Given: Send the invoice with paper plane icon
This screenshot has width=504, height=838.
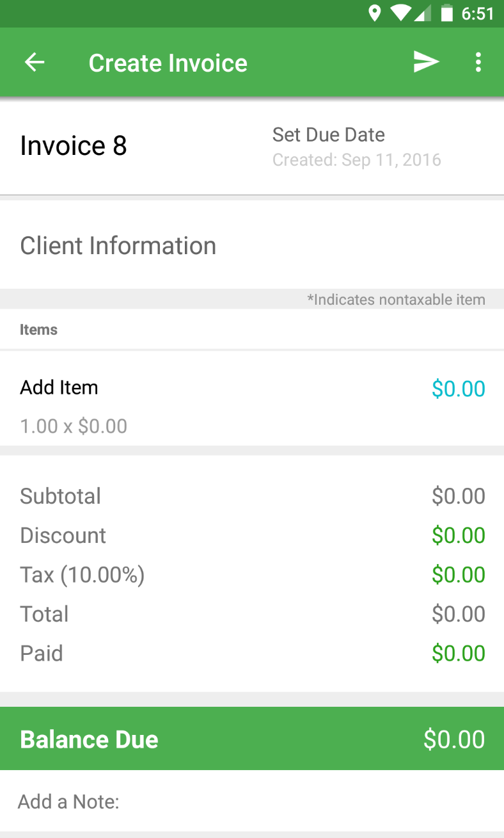Looking at the screenshot, I should point(426,62).
